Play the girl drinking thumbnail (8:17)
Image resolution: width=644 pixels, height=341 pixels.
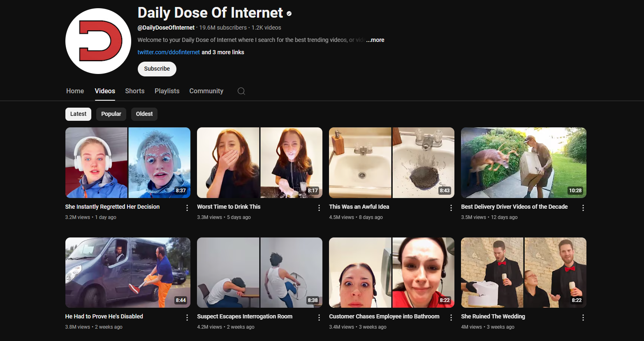point(259,163)
